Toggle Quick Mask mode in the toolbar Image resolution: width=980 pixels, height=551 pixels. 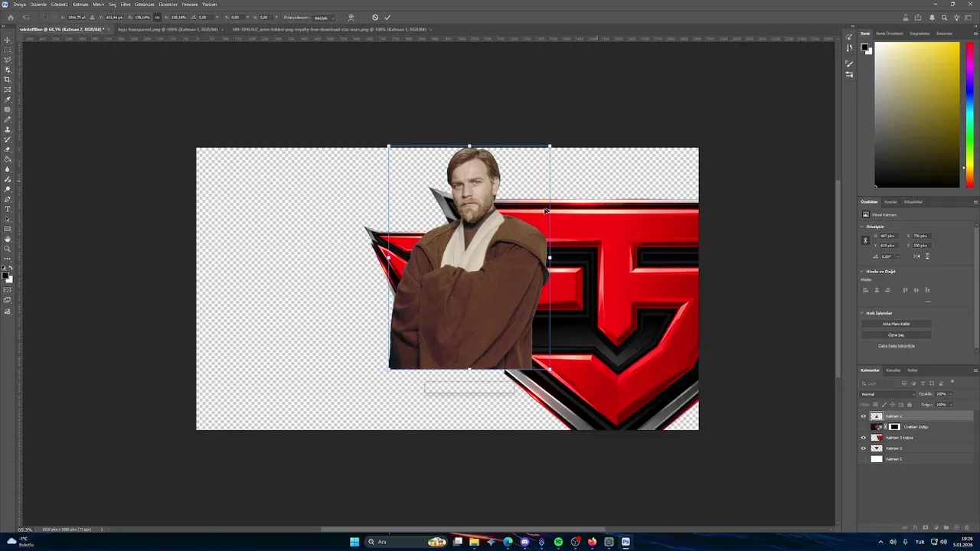pyautogui.click(x=8, y=290)
